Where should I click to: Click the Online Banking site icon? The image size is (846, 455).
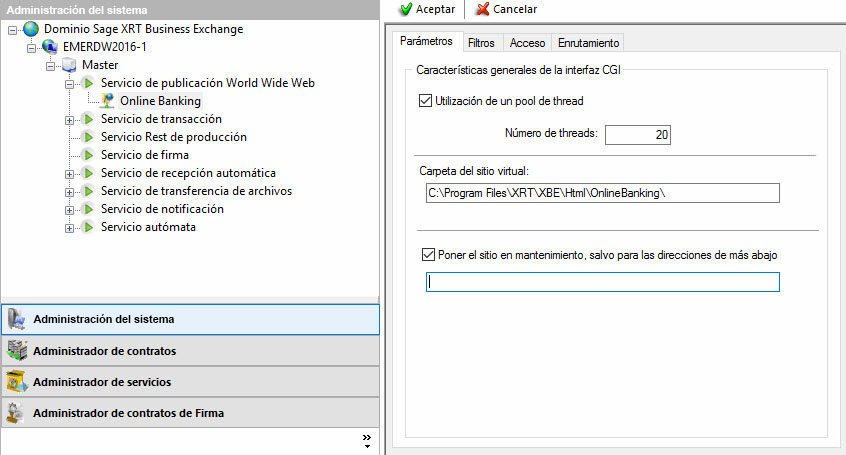[x=107, y=101]
